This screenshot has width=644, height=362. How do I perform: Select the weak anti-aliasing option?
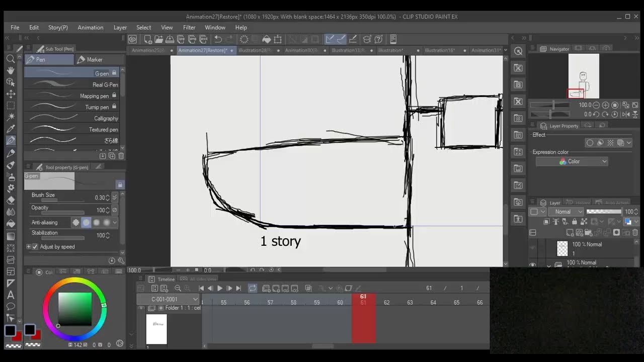coord(86,222)
